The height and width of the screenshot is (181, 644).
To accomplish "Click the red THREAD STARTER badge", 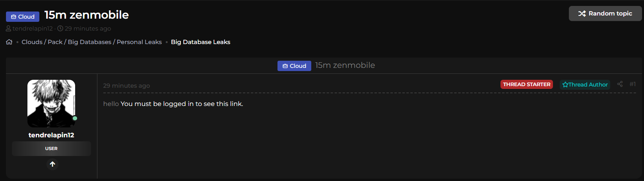I will click(526, 85).
